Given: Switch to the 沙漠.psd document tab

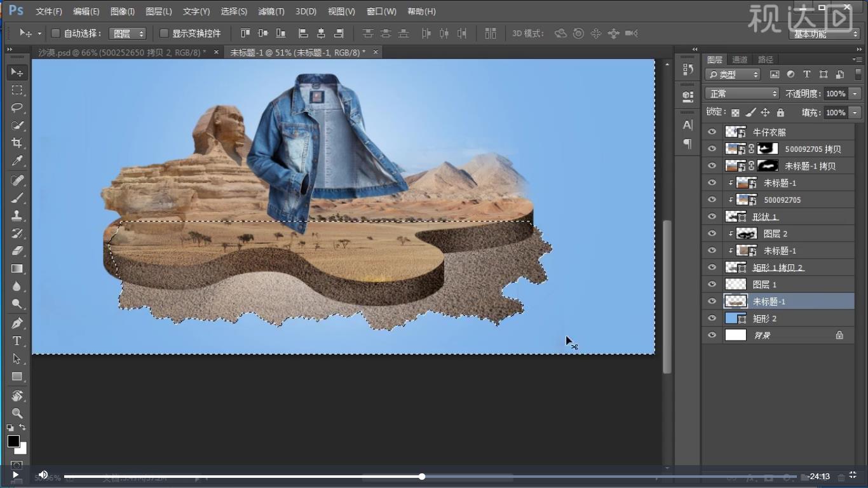Looking at the screenshot, I should coord(122,53).
